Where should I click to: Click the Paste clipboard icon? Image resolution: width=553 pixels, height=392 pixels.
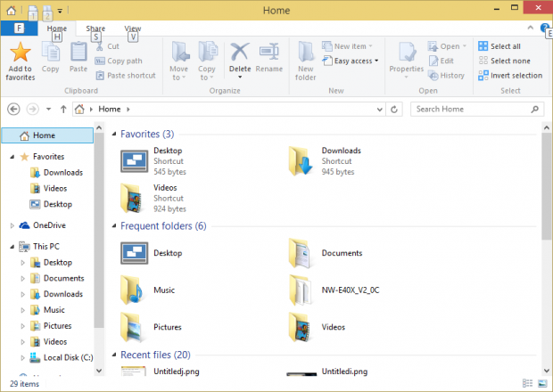pos(78,53)
